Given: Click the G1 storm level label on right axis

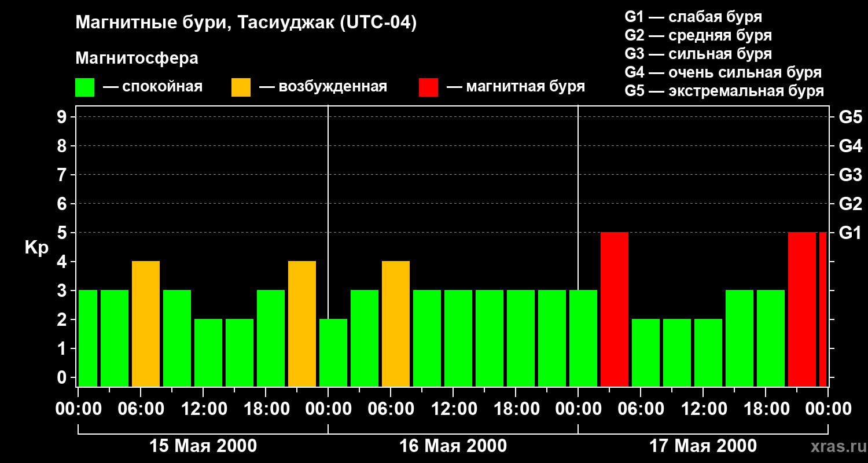Looking at the screenshot, I should [x=850, y=233].
